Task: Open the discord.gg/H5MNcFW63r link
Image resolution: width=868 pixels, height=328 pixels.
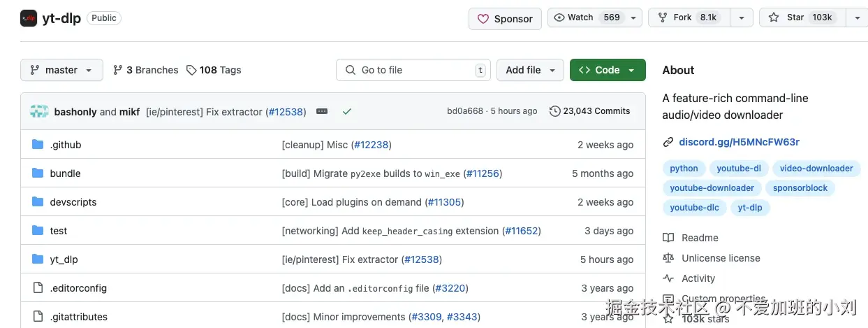Action: (739, 142)
